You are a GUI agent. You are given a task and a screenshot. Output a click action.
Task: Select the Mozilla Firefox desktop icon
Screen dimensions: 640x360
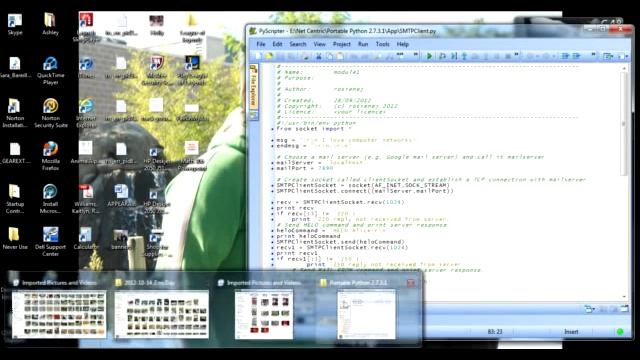click(x=51, y=156)
